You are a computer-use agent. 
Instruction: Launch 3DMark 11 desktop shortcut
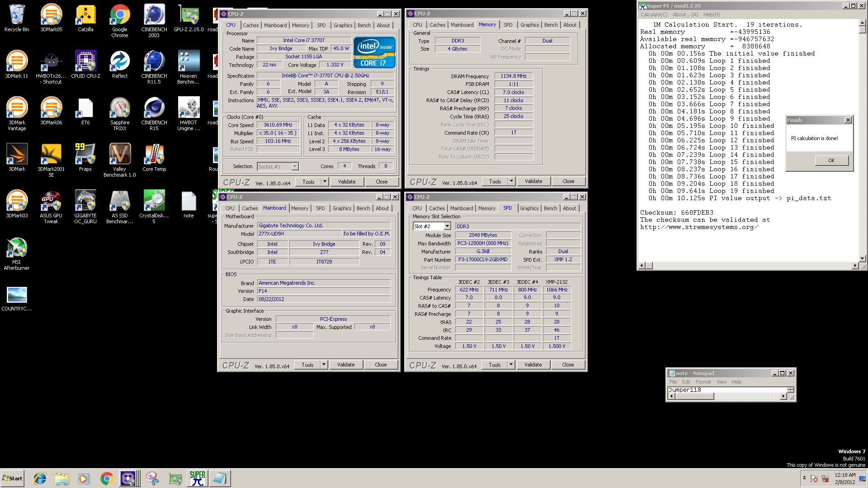17,65
